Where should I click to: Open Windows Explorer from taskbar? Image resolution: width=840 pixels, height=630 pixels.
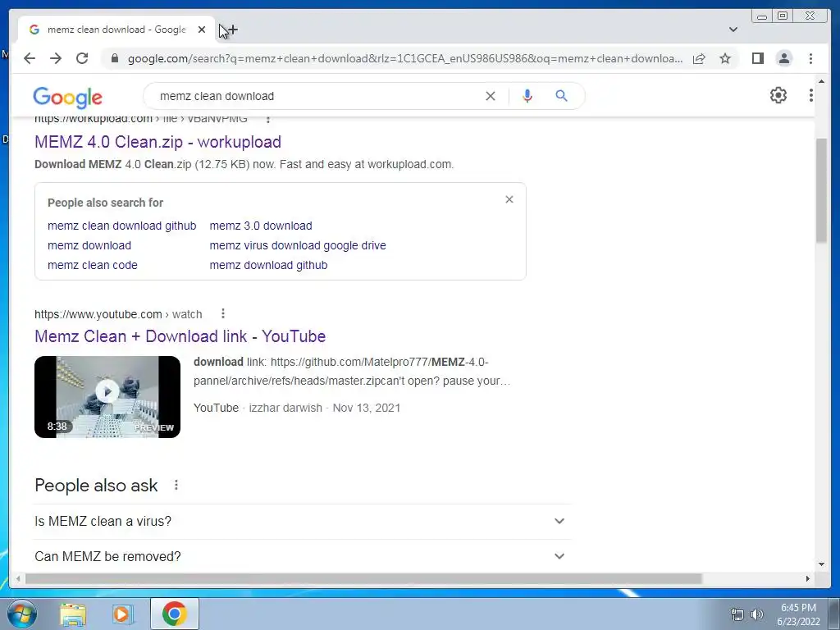(73, 614)
